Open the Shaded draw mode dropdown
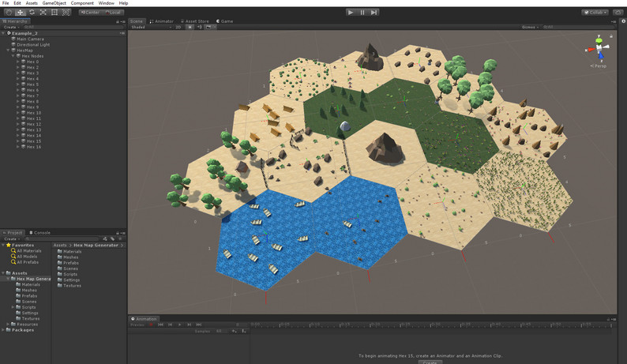The image size is (627, 364). tap(151, 27)
